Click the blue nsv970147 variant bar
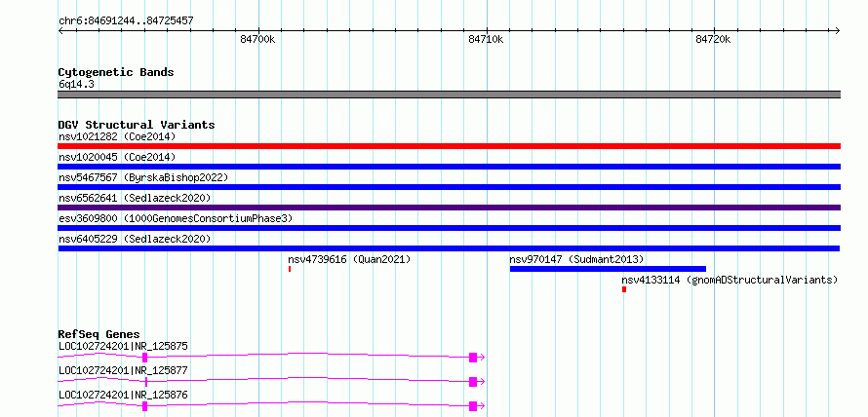The height and width of the screenshot is (417, 868). (608, 269)
